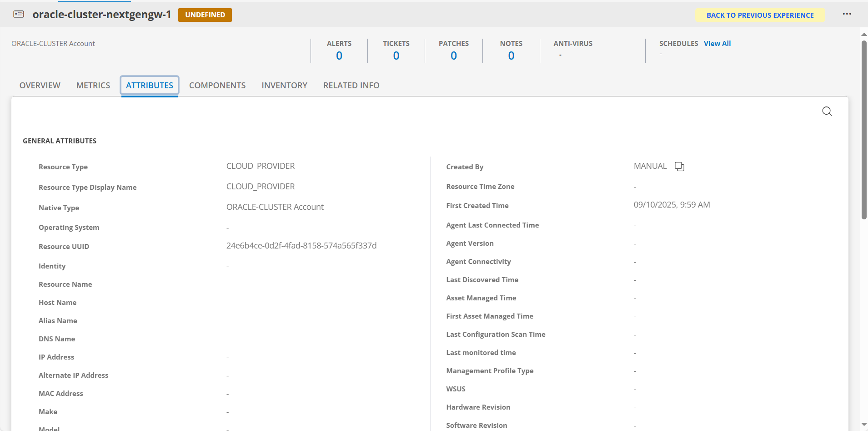Click the Resource UUID value 24e6b4ce-0d2f-4fad-8158-574a565f337d

301,246
